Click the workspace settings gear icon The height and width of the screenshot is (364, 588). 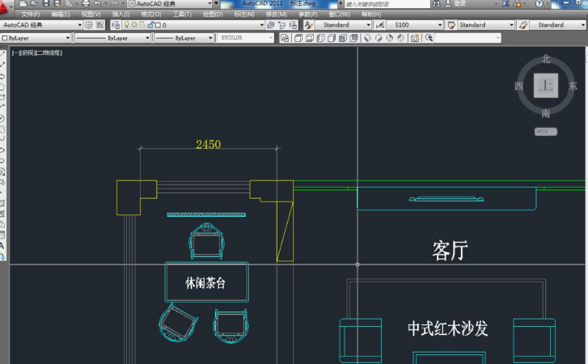point(90,25)
